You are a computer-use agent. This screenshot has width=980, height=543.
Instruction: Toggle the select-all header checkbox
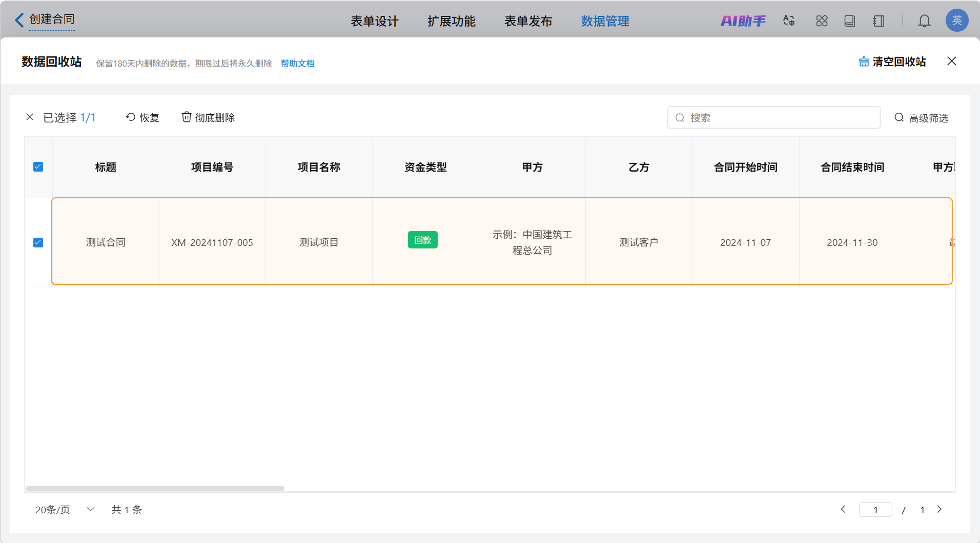click(38, 167)
